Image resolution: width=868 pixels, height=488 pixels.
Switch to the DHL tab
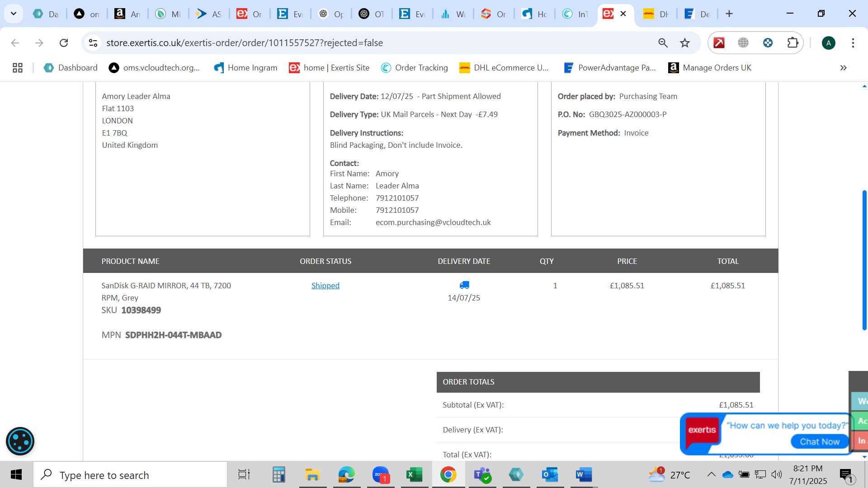[656, 14]
